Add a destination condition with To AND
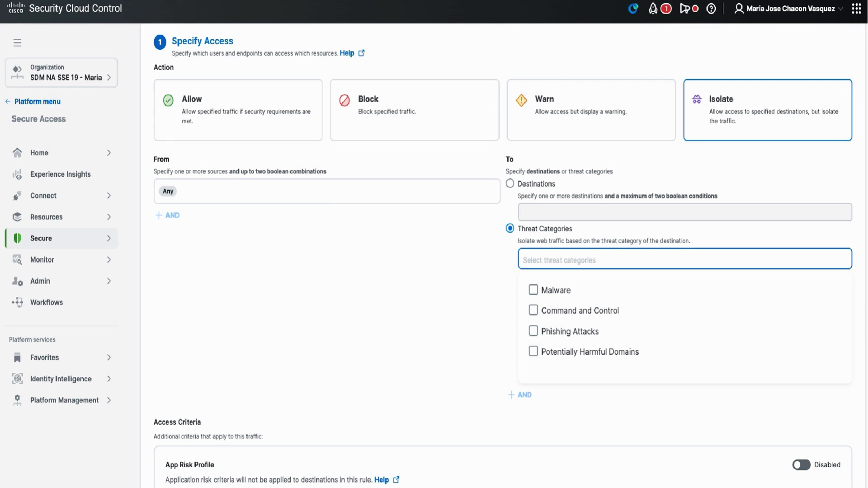The height and width of the screenshot is (488, 868). [520, 394]
